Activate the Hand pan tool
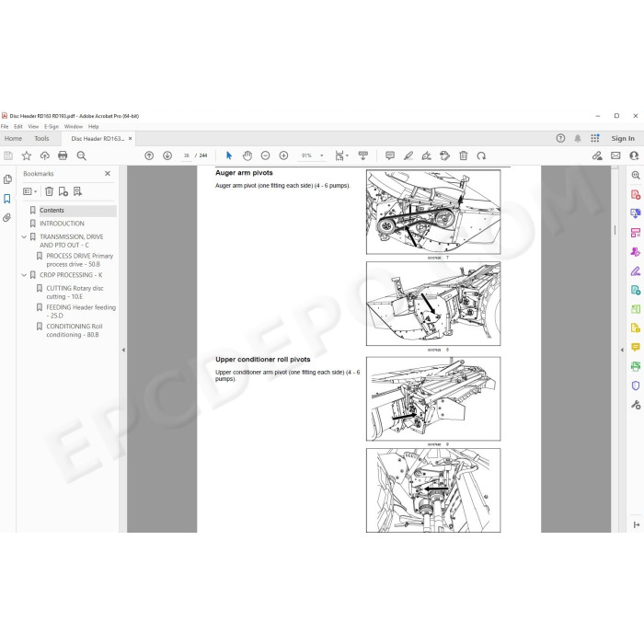Screen dimensions: 644x644 coord(247,155)
